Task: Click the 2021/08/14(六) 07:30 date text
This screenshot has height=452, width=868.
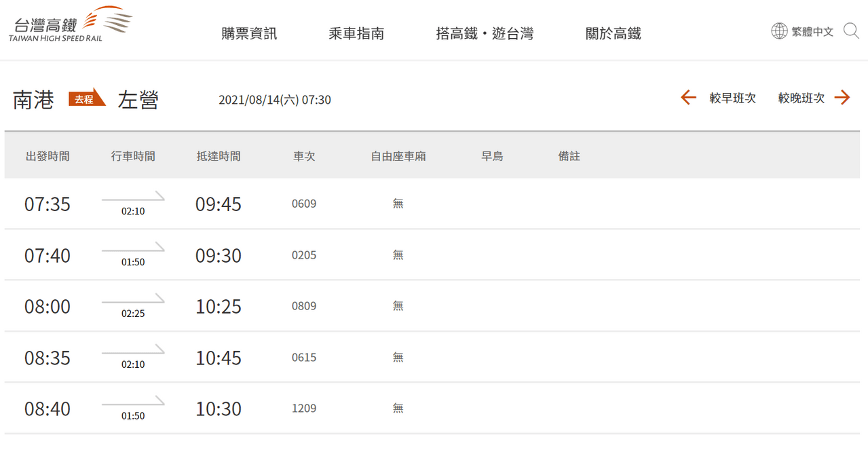Action: 275,100
